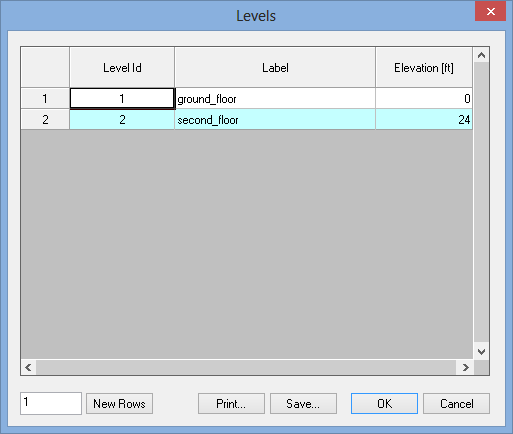Viewport: 513px width, 434px height.
Task: Select the elevation cell showing 0
Action: pos(424,98)
